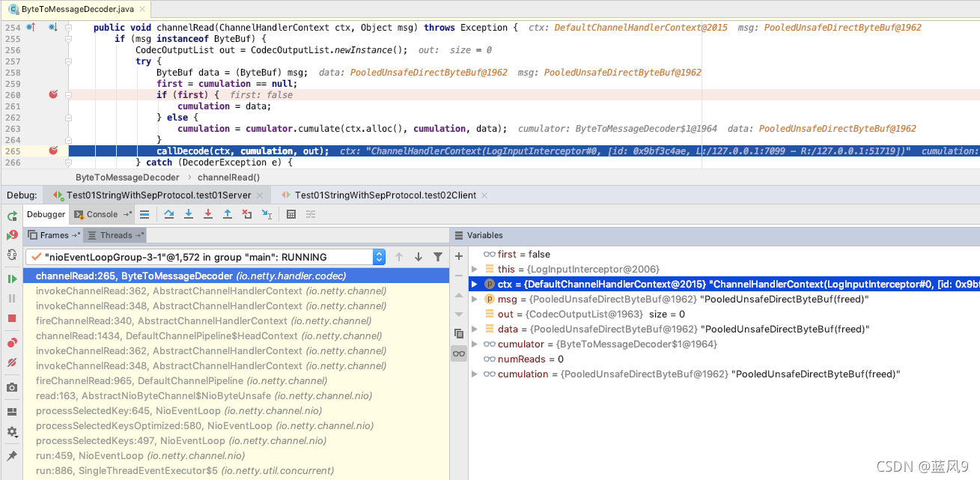Toggle Mute Breakpoints icon
Viewport: 980px width, 480px height.
coord(10,364)
